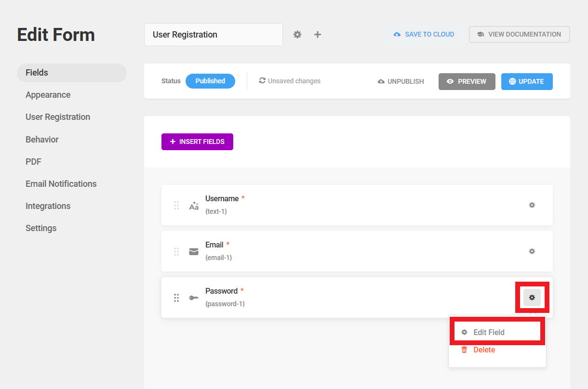Click the Username text field type icon
This screenshot has height=389, width=588.
tap(194, 206)
